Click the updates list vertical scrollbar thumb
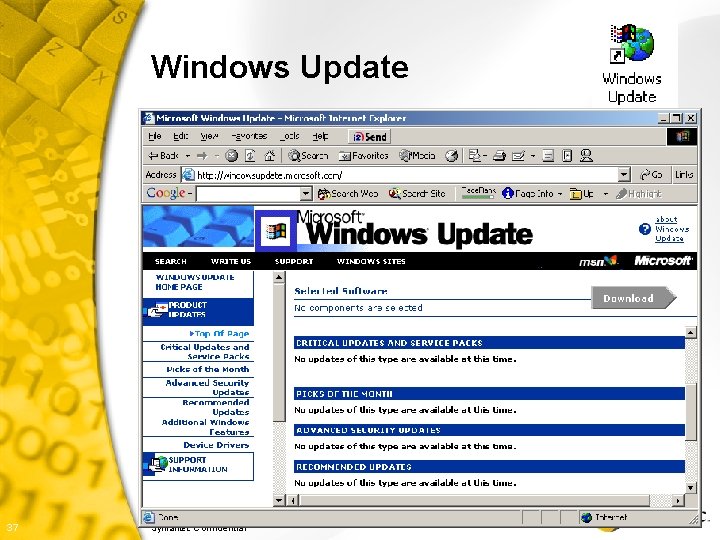 (691, 411)
